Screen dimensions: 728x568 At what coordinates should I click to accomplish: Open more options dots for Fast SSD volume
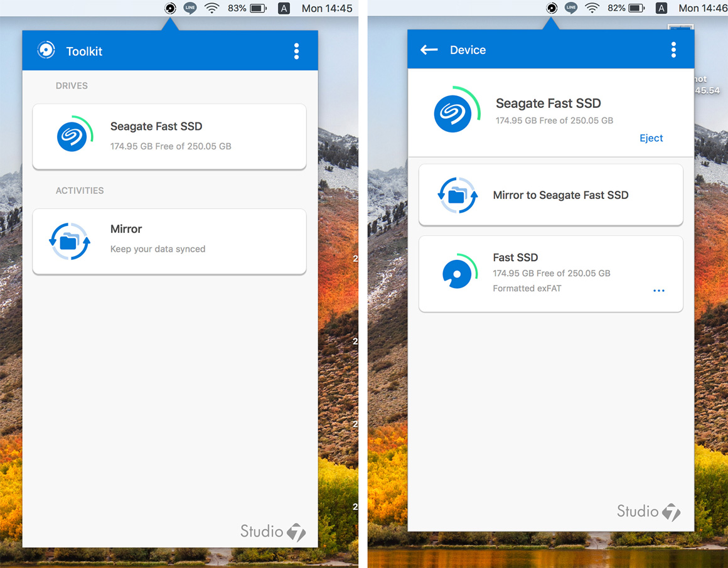point(658,291)
